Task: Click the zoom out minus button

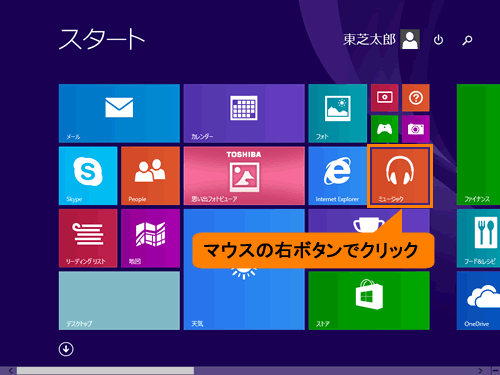Action: tap(496, 371)
